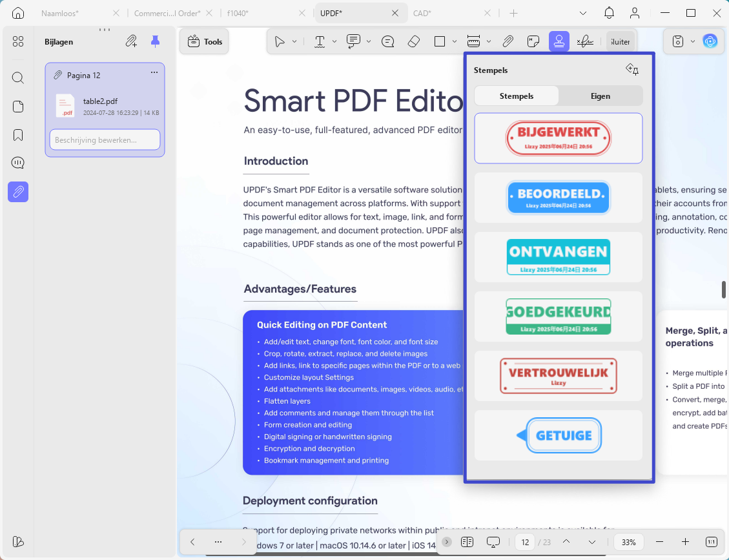729x560 pixels.
Task: Go to the next page down chevron
Action: pyautogui.click(x=592, y=542)
